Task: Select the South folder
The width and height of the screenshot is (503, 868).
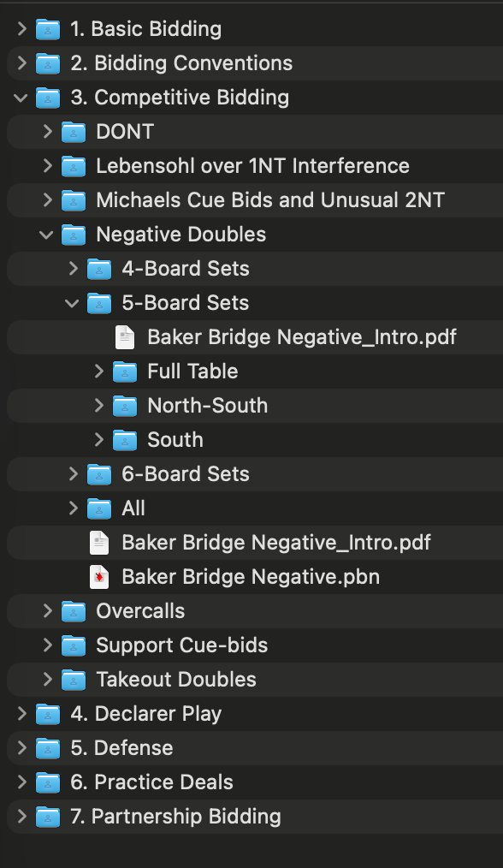Action: click(x=175, y=439)
